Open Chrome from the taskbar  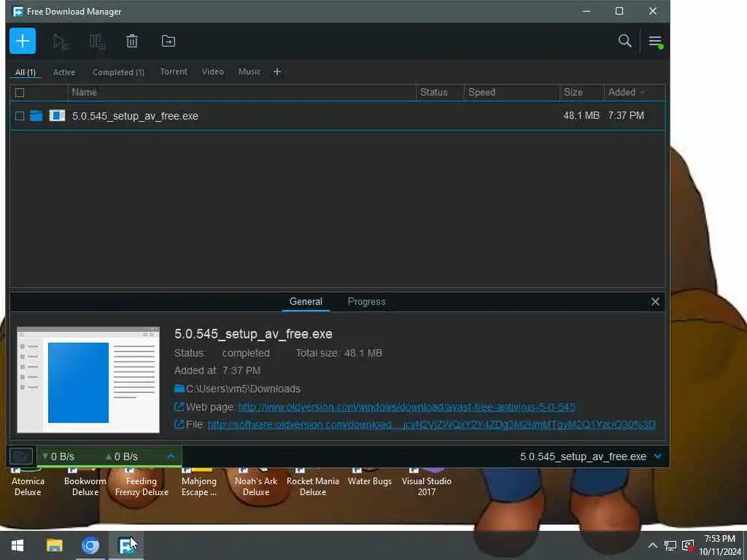90,545
